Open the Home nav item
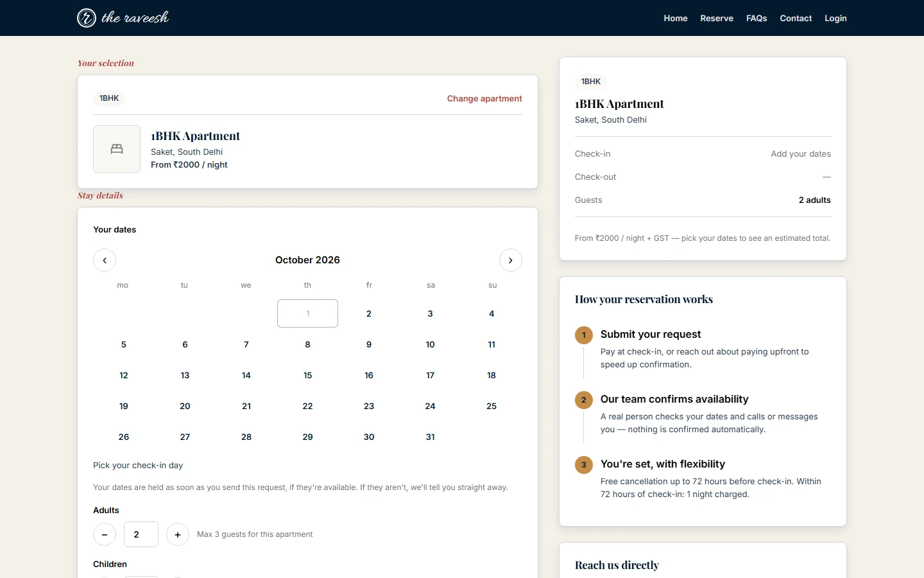This screenshot has height=578, width=924. [x=676, y=18]
